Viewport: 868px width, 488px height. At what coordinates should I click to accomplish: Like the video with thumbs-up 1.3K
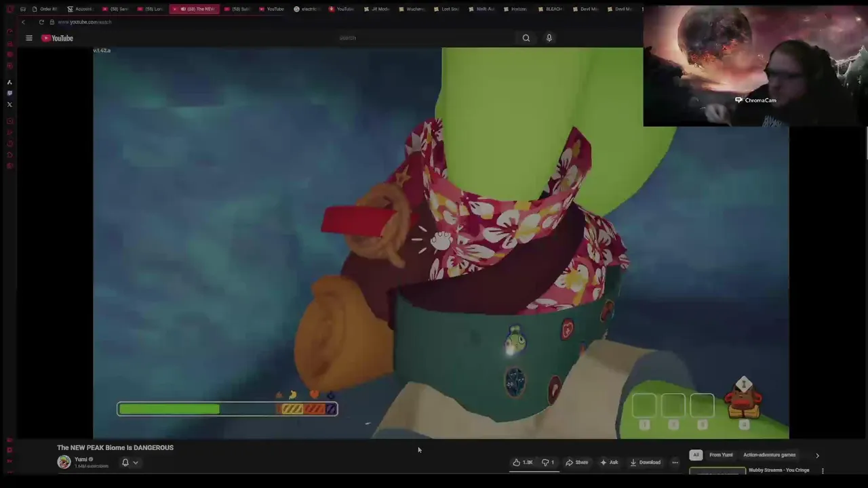point(523,462)
